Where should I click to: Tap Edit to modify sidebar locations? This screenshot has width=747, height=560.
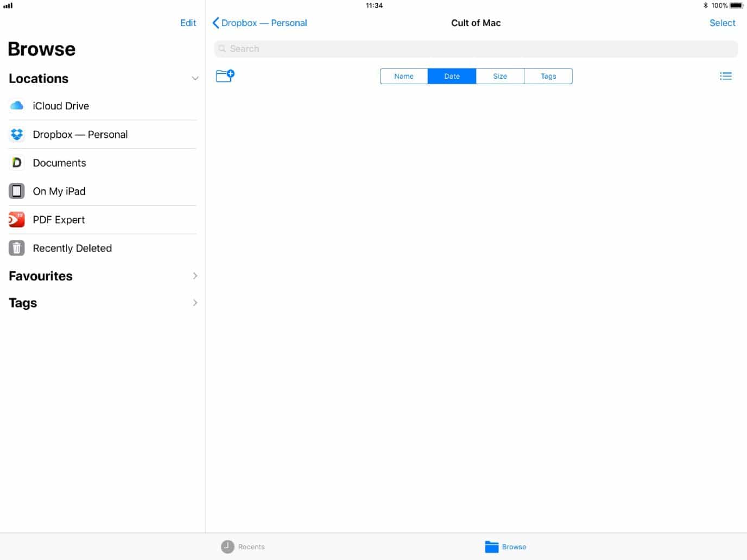tap(188, 23)
